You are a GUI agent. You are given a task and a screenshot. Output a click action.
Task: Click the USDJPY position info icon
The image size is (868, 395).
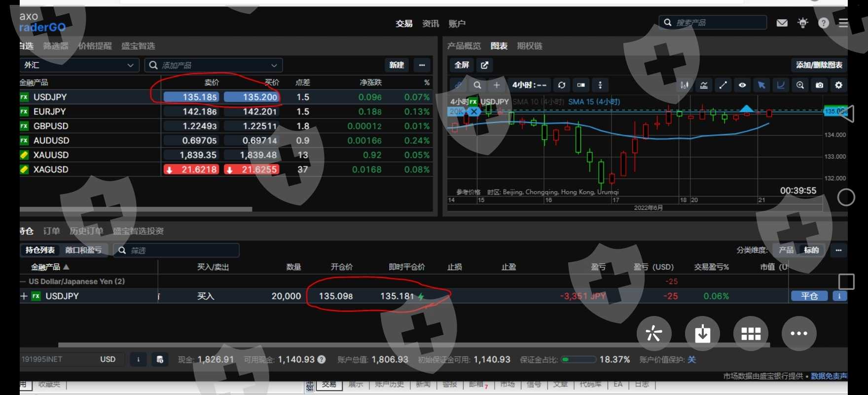[839, 296]
